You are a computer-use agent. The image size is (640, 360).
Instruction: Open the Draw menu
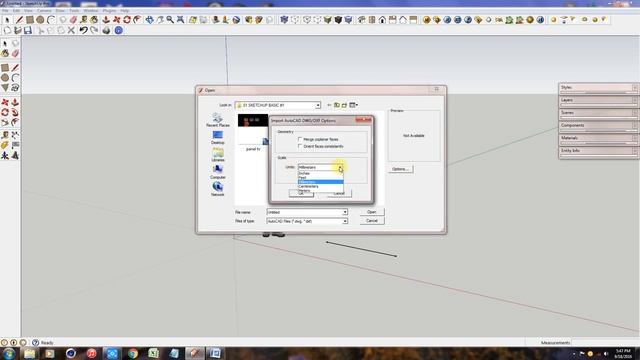[x=60, y=11]
